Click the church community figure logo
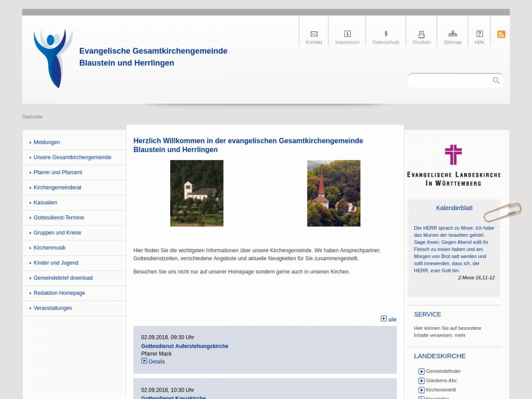532x399 pixels. point(53,58)
